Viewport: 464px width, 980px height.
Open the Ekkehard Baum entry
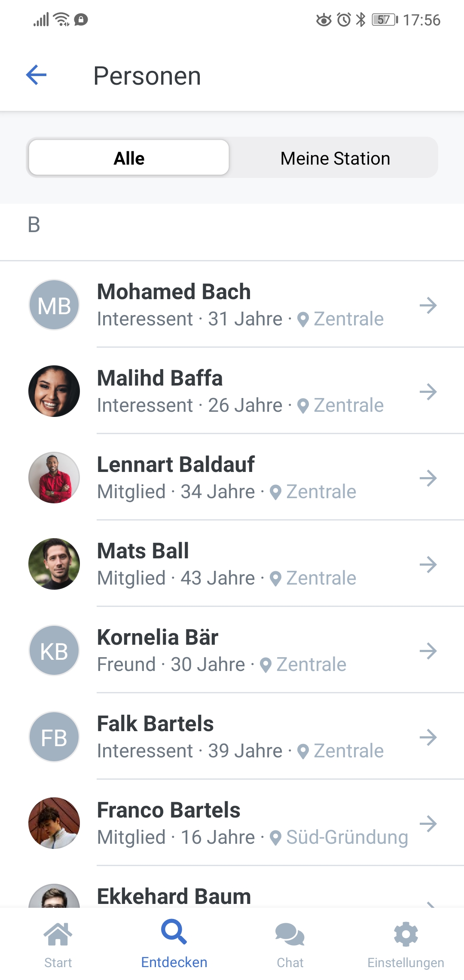[x=174, y=897]
